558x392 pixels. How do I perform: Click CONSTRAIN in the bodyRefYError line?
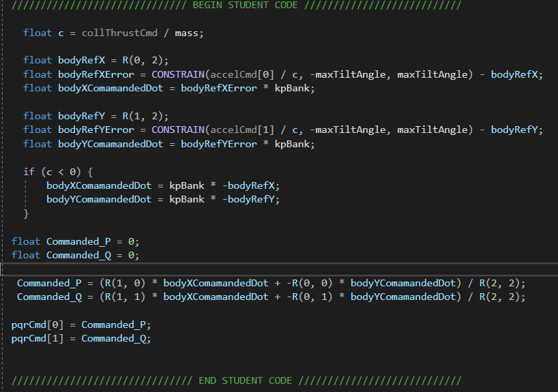pos(178,130)
